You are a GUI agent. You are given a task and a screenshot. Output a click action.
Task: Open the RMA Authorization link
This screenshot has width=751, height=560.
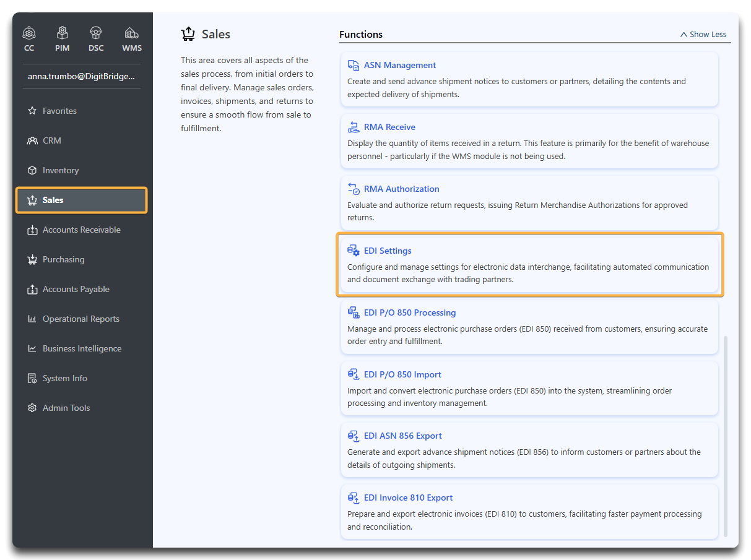coord(401,189)
